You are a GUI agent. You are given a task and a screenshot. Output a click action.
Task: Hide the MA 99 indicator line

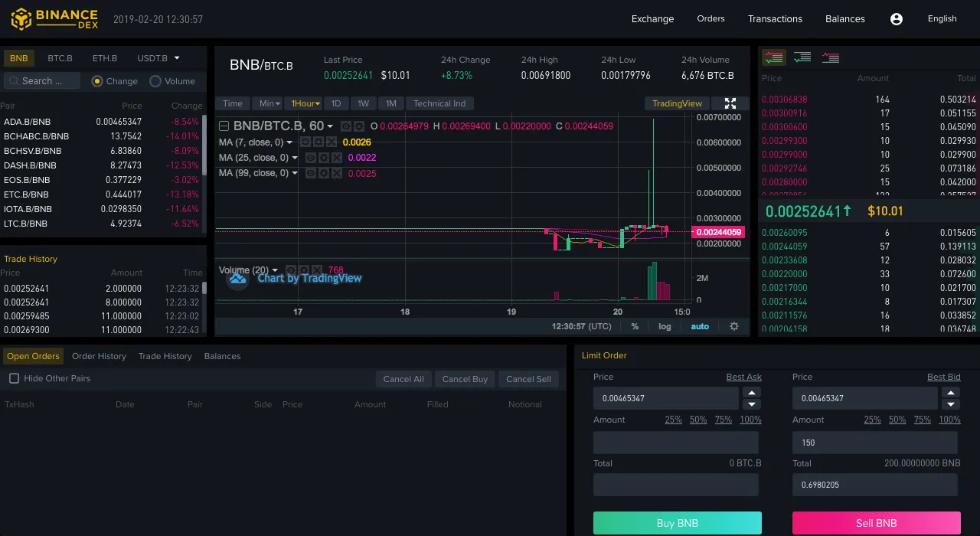coord(311,173)
